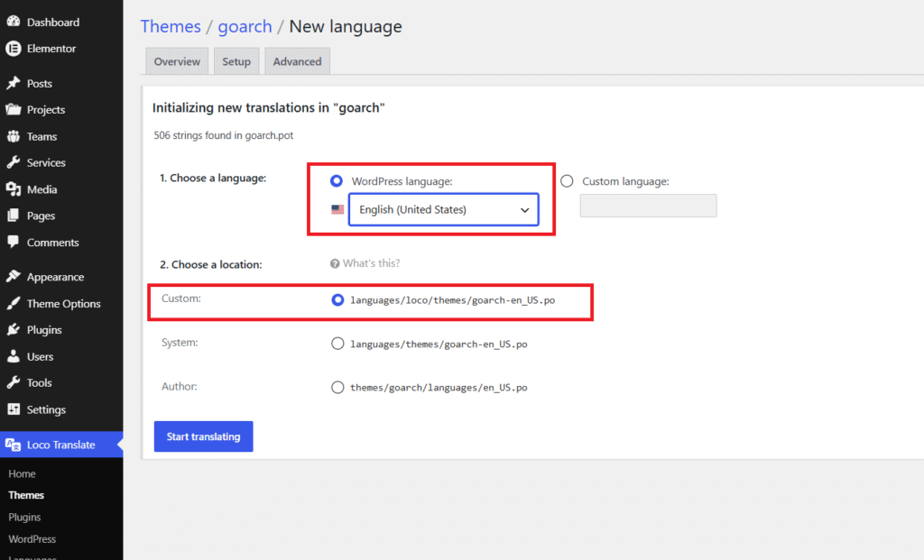This screenshot has width=924, height=560.
Task: Click path languages/themes/goarch-en_US.po
Action: tap(439, 344)
